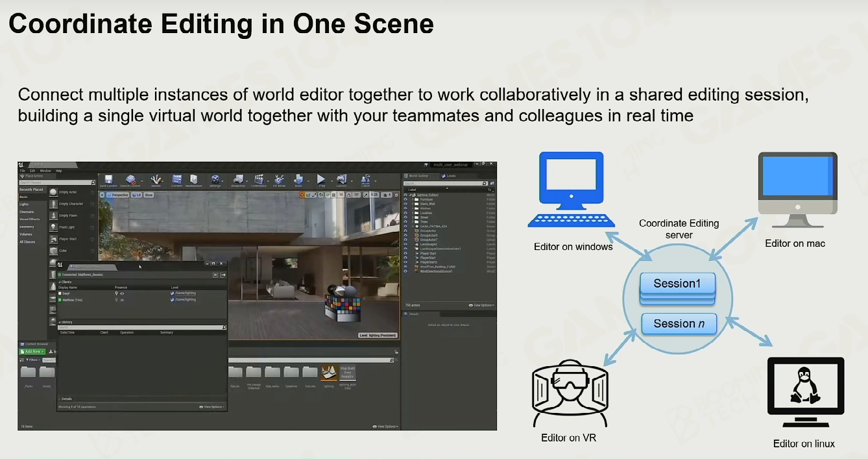868x459 pixels.
Task: Select Geometry category in Place Actors
Action: 27,227
